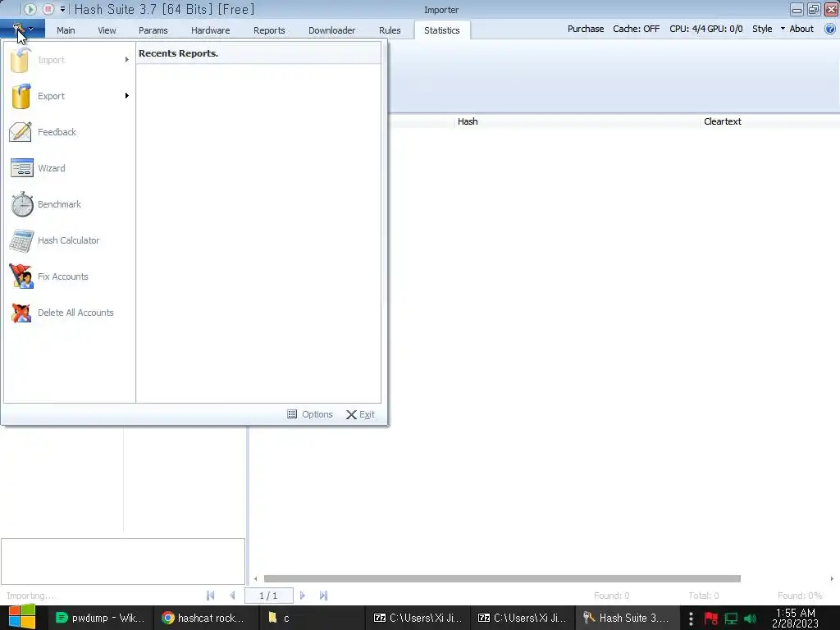Click system tray red flag icon
Screen dimensions: 840x630
click(x=711, y=619)
